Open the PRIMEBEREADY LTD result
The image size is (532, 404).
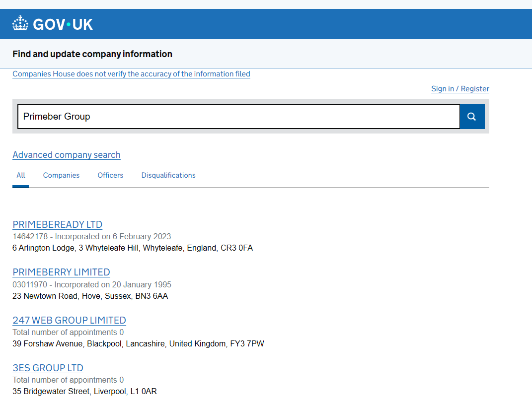click(x=58, y=224)
